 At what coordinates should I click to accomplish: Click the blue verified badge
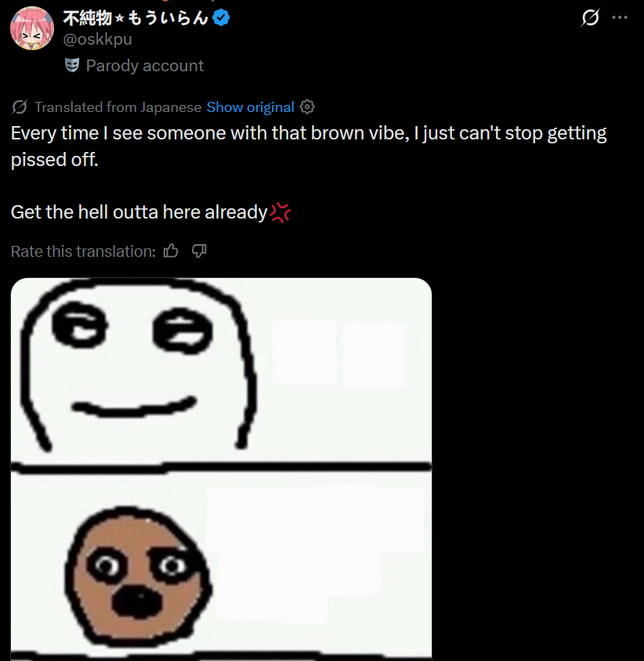tap(222, 18)
